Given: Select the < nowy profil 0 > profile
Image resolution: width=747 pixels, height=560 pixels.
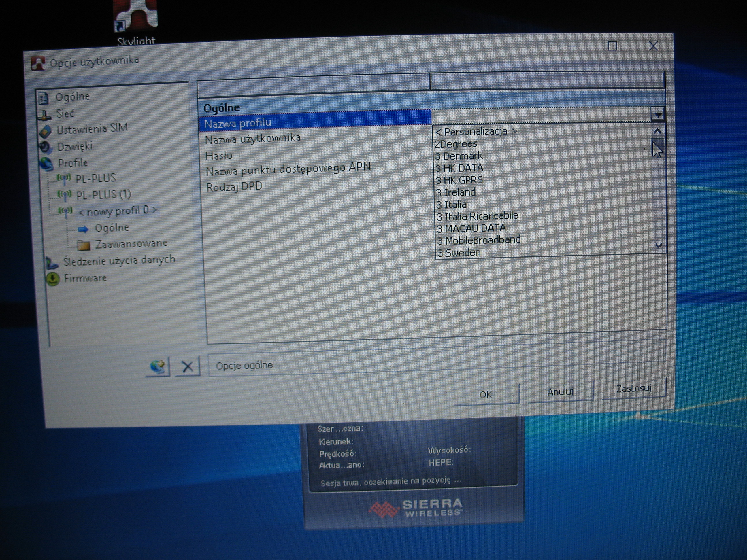Looking at the screenshot, I should (x=118, y=211).
